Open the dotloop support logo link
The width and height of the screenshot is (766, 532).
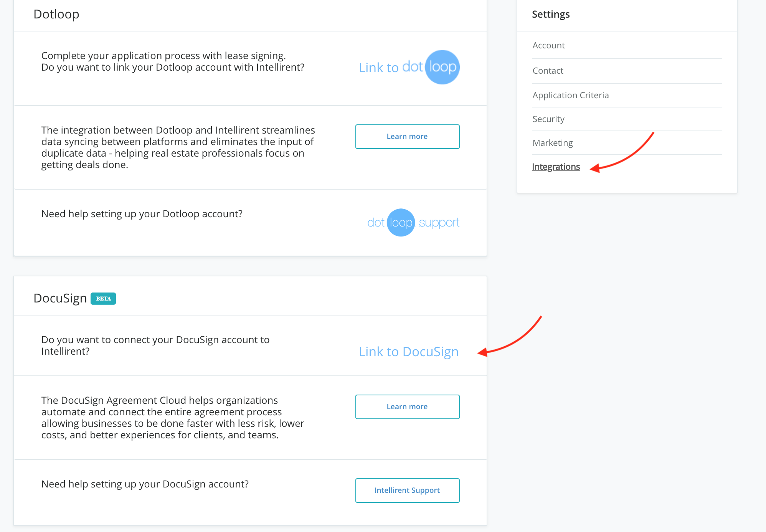(413, 223)
